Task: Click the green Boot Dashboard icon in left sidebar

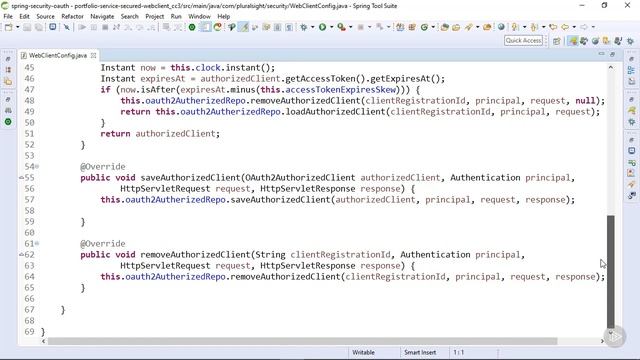Action: (x=8, y=122)
